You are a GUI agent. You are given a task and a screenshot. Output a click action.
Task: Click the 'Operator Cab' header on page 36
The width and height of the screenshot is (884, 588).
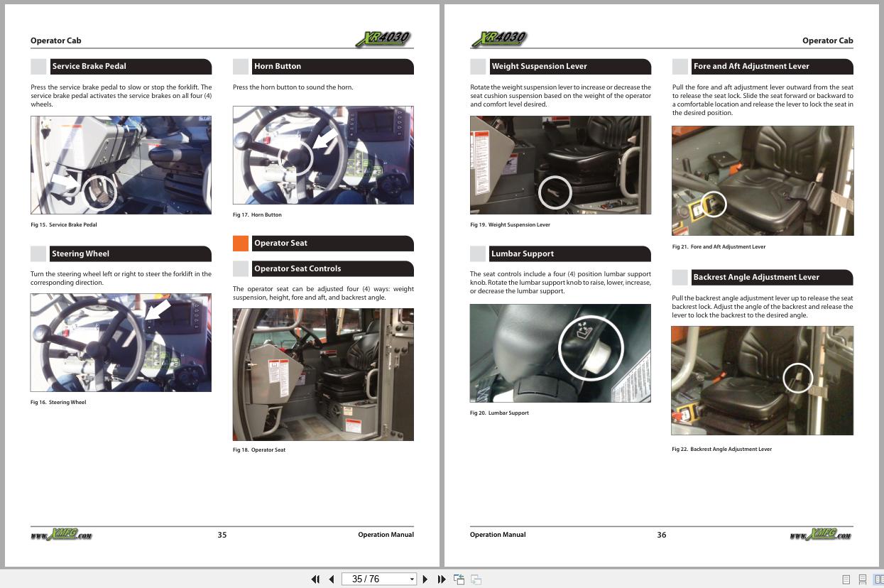coord(828,41)
